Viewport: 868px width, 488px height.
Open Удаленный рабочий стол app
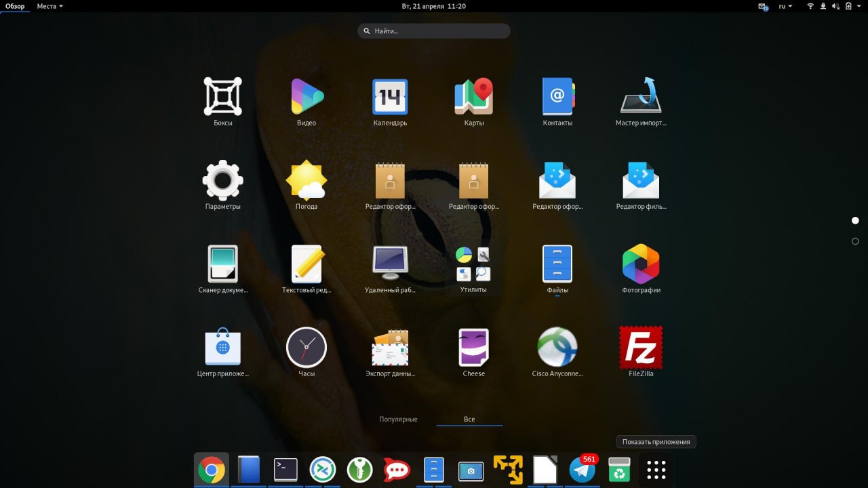pyautogui.click(x=390, y=268)
